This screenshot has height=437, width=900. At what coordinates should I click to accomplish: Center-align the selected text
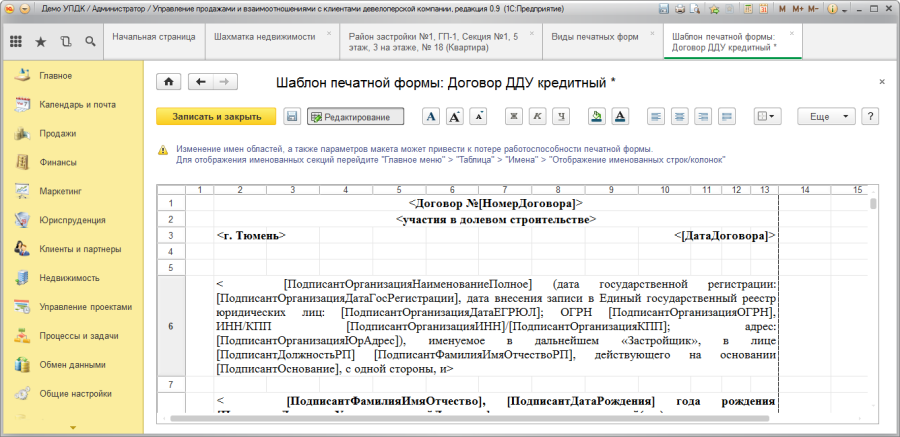coord(680,117)
